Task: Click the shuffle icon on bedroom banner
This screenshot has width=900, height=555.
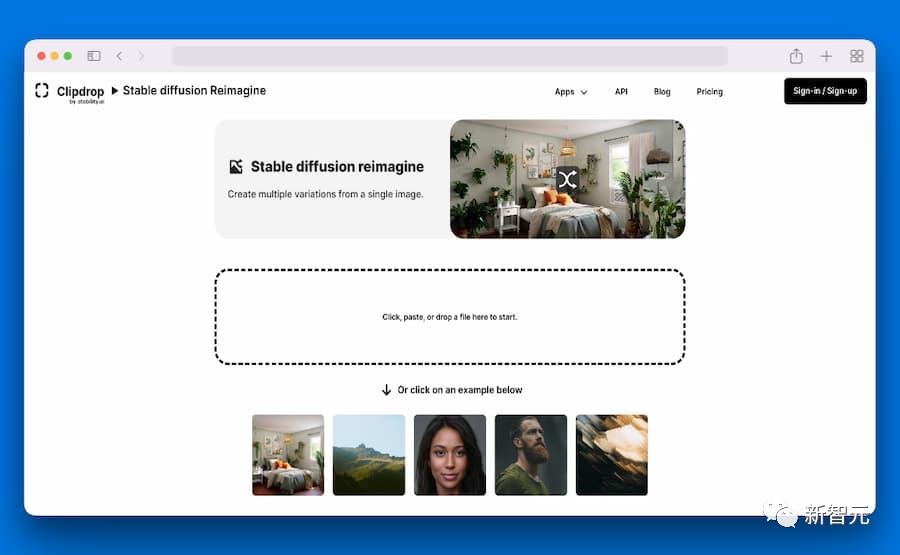Action: coord(567,179)
